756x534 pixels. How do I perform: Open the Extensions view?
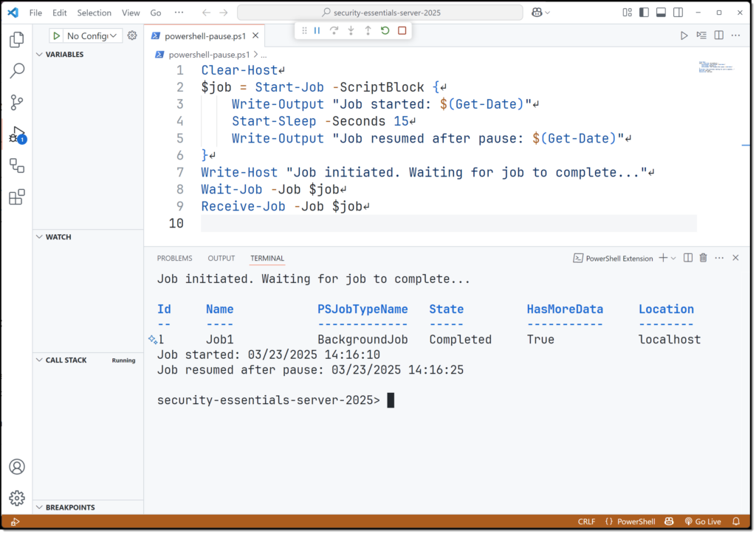click(x=17, y=197)
